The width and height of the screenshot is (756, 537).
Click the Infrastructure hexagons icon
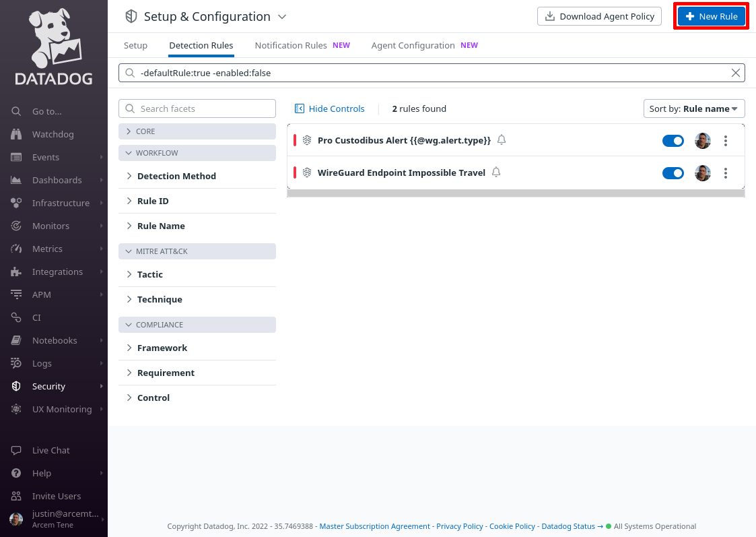16,203
